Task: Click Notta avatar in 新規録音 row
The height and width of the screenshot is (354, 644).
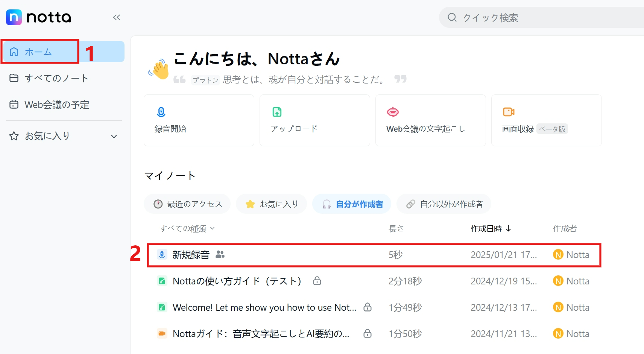Action: 558,255
